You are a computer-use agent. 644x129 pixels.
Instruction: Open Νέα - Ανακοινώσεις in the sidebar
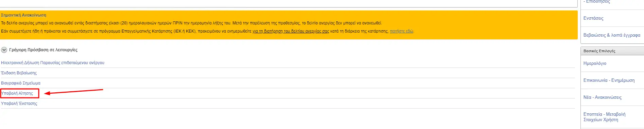tap(603, 97)
